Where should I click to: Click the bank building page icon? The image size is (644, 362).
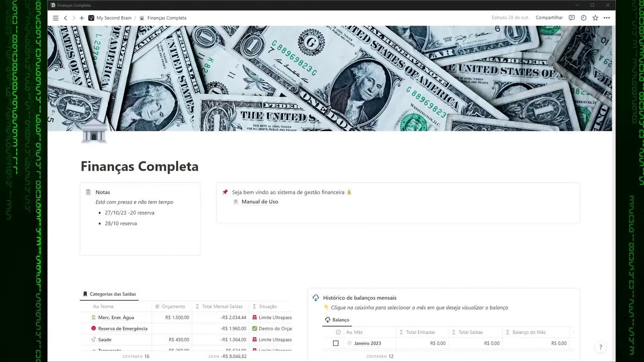pos(94,131)
